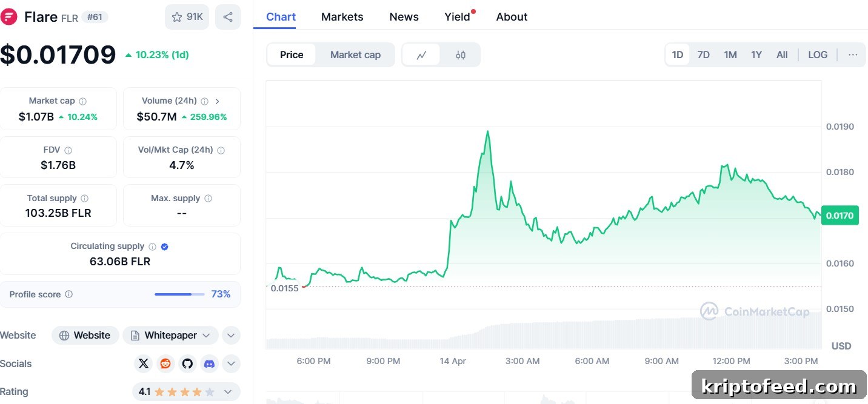The image size is (868, 404).
Task: Click the 103.25B FLR total supply
Action: point(58,213)
